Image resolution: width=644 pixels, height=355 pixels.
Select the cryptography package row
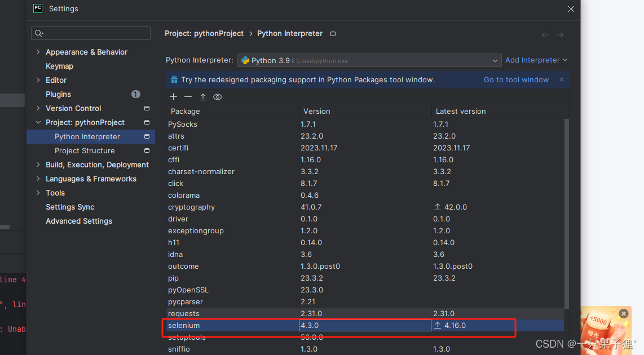tap(365, 207)
